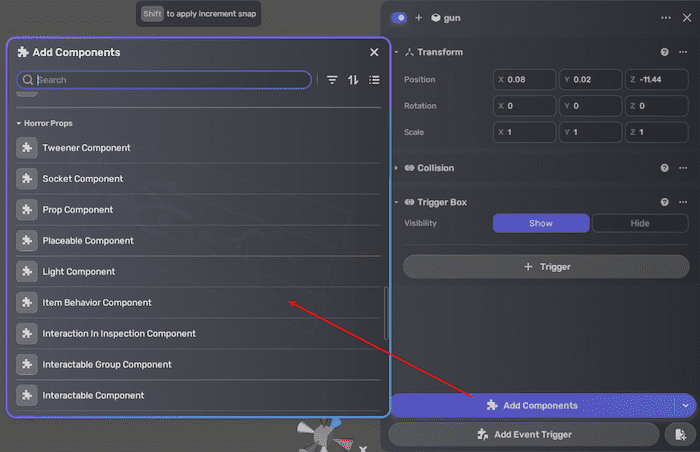Open the Collision section more options menu
700x452 pixels.
pos(684,168)
